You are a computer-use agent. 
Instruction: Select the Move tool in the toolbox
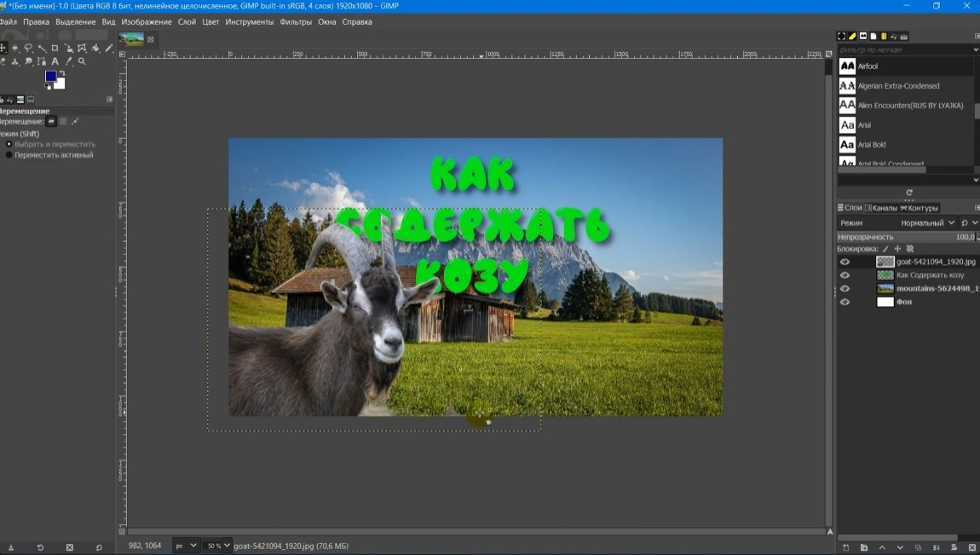[x=3, y=48]
